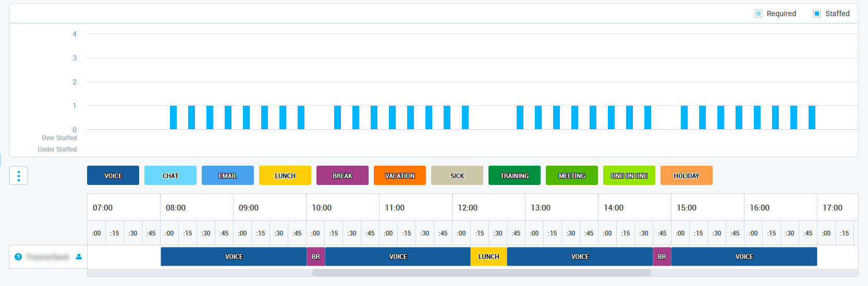Choose the LUNCH activity in legend bar
The image size is (868, 286).
[x=285, y=176]
